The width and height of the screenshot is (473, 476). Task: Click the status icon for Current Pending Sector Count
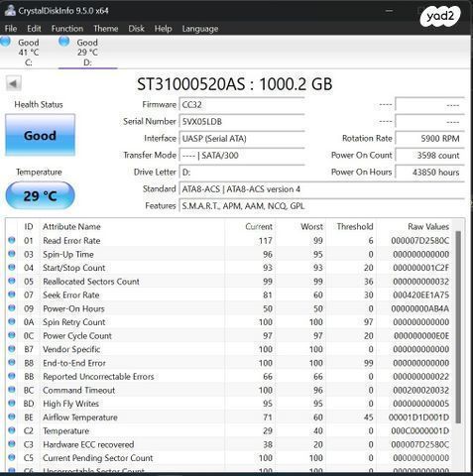click(12, 457)
